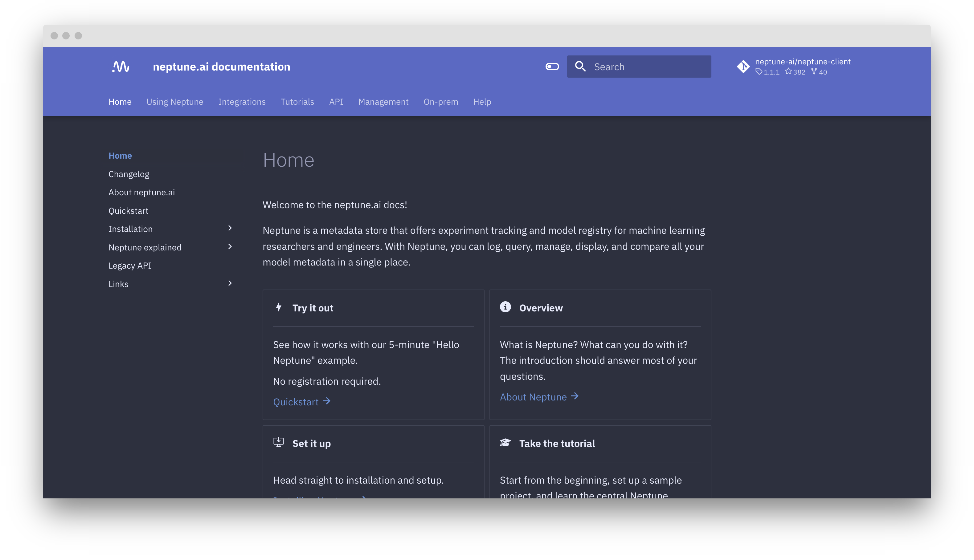Viewport: 974px width, 560px height.
Task: Click the window close traffic light button
Action: 54,36
